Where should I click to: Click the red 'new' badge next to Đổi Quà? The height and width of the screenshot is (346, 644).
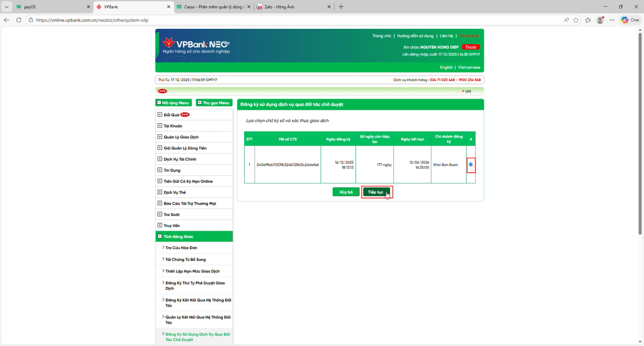(184, 114)
